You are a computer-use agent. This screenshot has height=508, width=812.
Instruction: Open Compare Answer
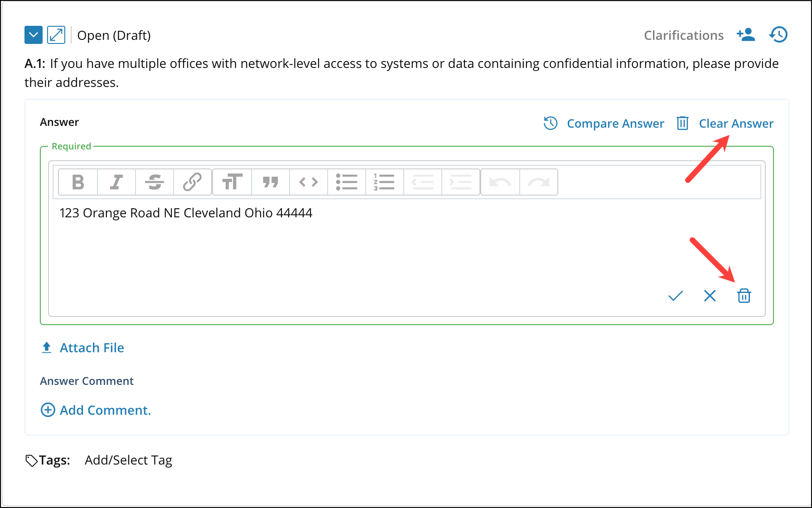click(x=615, y=124)
